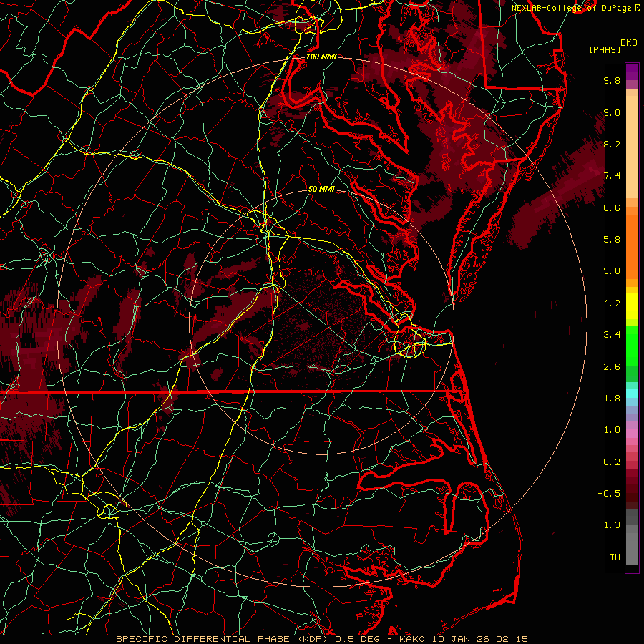This screenshot has height=644, width=644.
Task: Click the 5.8 scale value
Action: [x=612, y=240]
